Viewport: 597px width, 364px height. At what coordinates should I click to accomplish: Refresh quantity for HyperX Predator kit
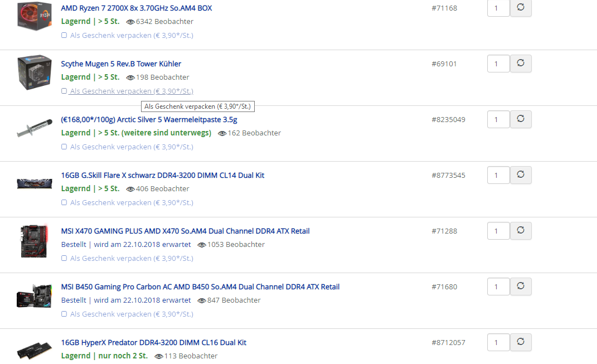pos(521,342)
